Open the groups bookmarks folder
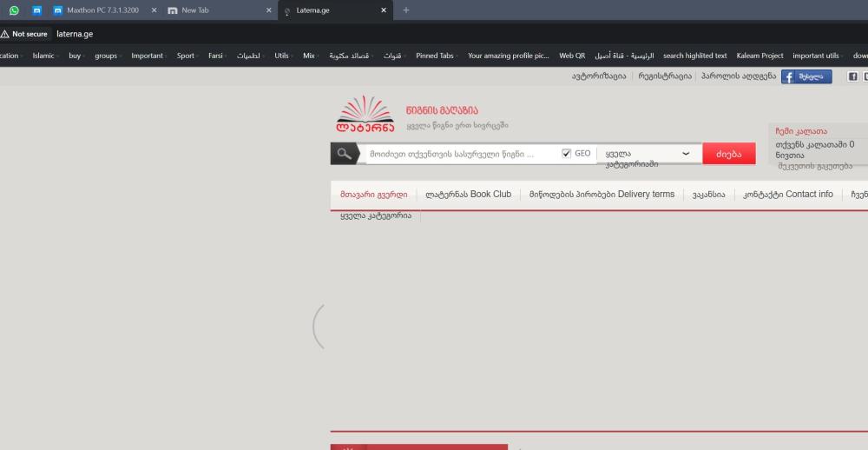This screenshot has height=450, width=868. (108, 56)
